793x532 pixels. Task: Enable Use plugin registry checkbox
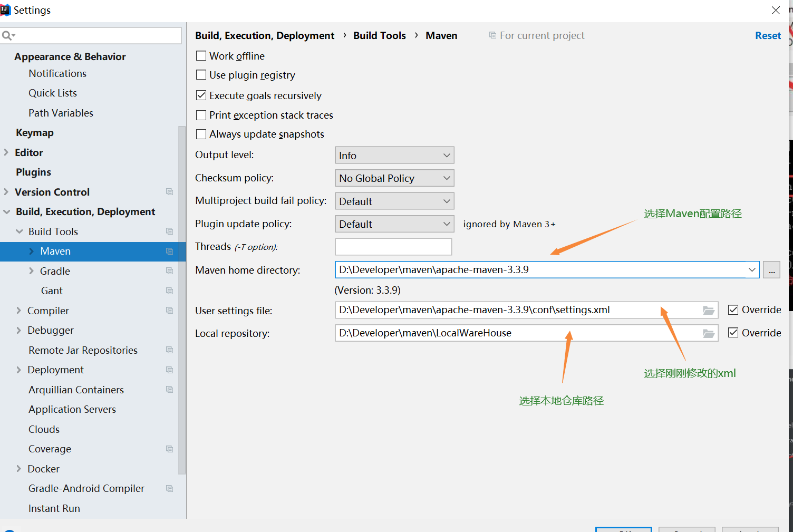click(201, 75)
